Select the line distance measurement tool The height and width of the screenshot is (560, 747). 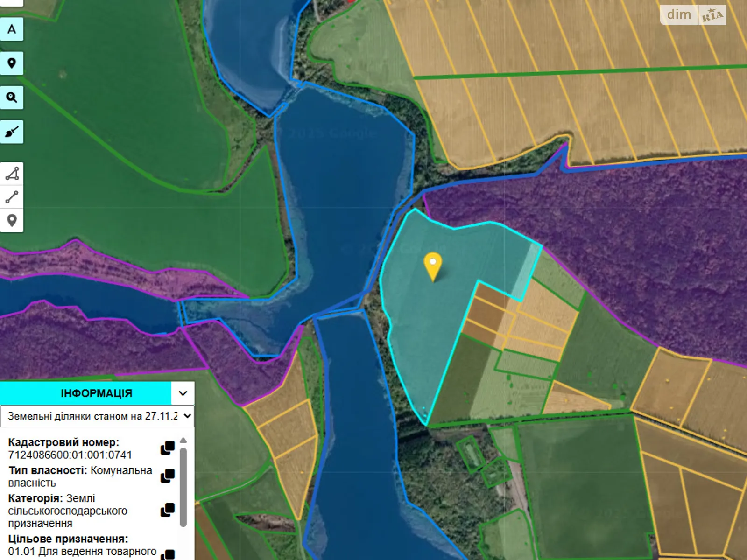12,197
